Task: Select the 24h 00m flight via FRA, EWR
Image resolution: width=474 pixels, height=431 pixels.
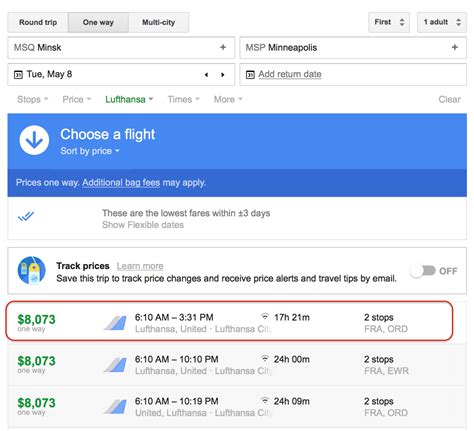Action: point(237,365)
